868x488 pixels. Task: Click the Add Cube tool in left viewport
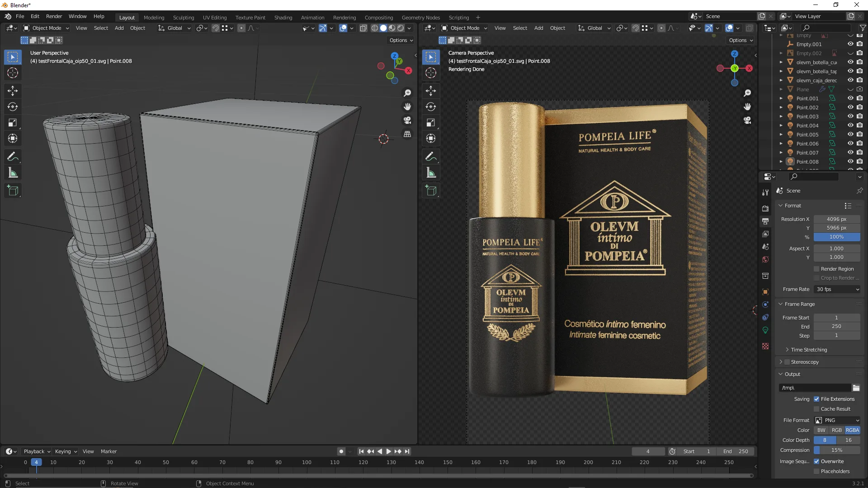click(13, 191)
